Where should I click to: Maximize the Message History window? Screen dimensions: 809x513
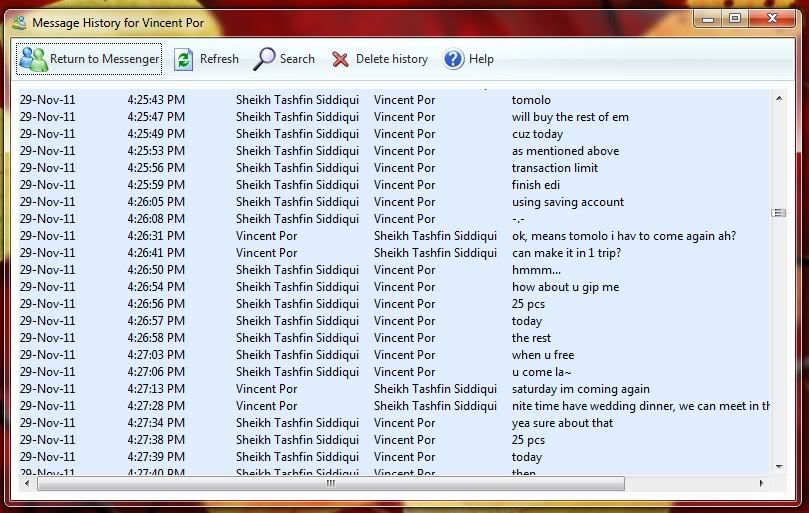click(735, 19)
